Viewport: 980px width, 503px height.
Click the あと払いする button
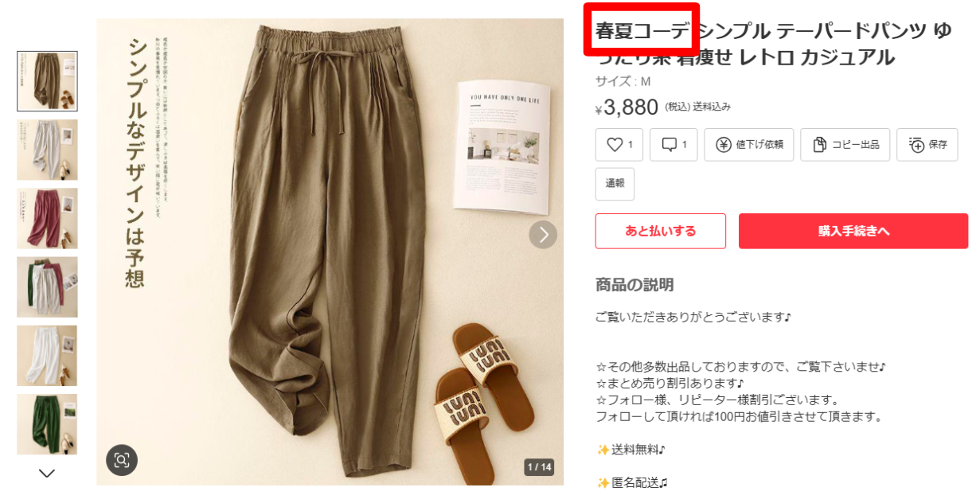661,231
